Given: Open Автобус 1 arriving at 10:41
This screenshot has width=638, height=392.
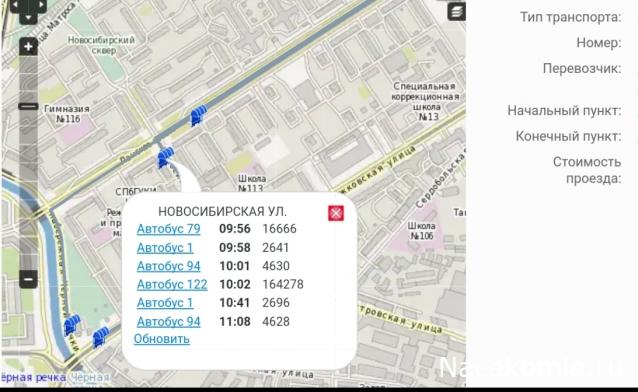Looking at the screenshot, I should coord(165,302).
